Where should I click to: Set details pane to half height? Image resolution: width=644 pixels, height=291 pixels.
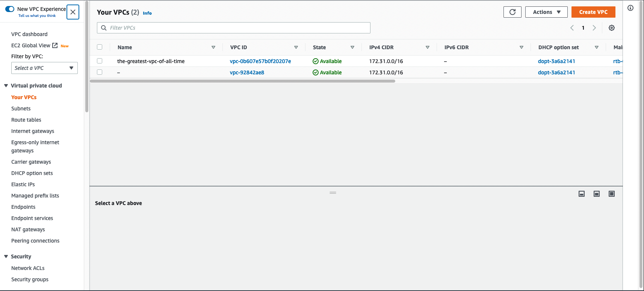tap(596, 194)
